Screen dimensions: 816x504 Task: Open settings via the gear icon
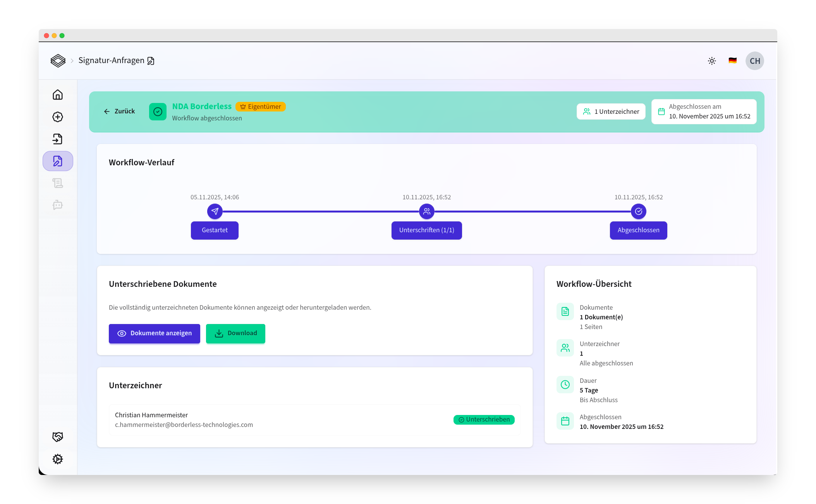coord(57,459)
